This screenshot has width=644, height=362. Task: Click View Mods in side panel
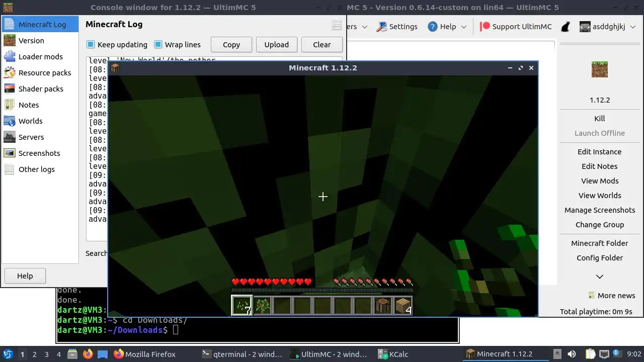(x=600, y=181)
